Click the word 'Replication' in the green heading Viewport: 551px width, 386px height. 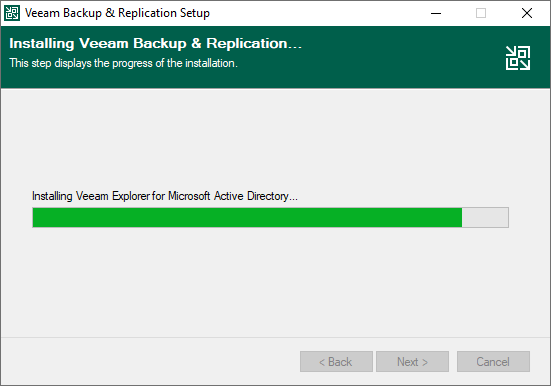click(247, 44)
